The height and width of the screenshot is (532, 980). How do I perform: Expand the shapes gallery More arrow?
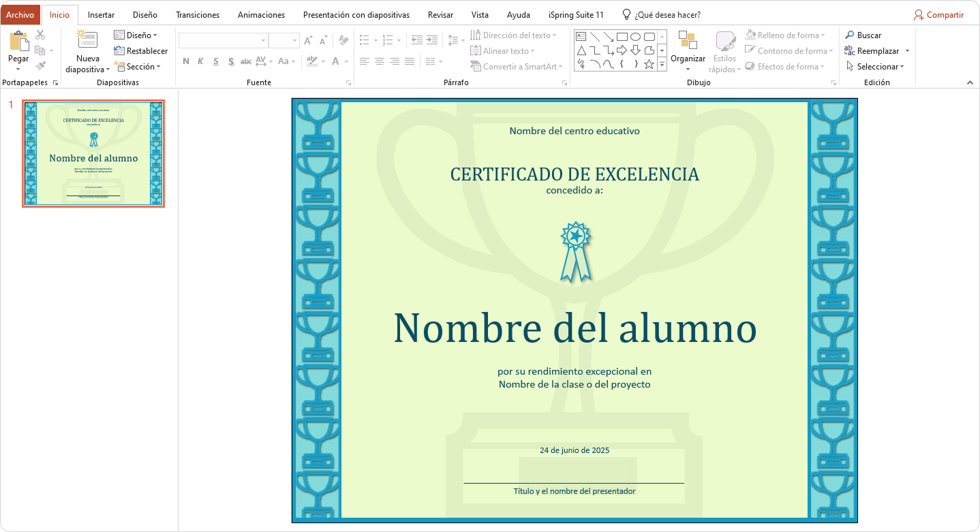pyautogui.click(x=662, y=65)
